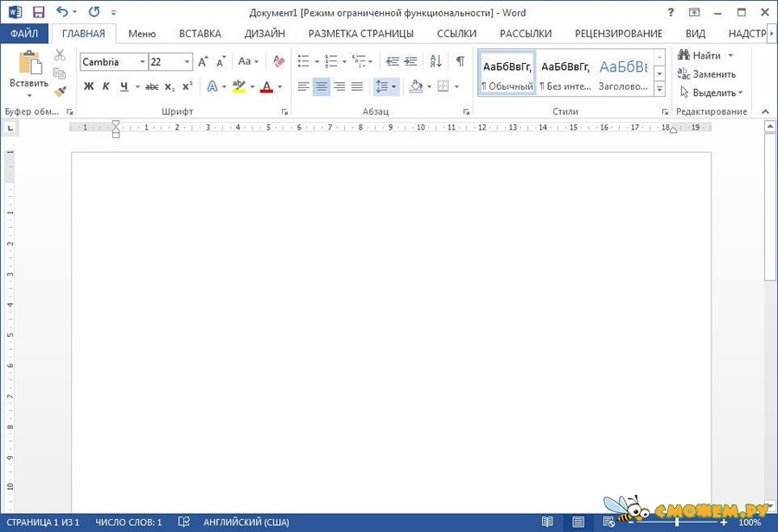Toggle Print Layout view in status bar

(x=578, y=522)
